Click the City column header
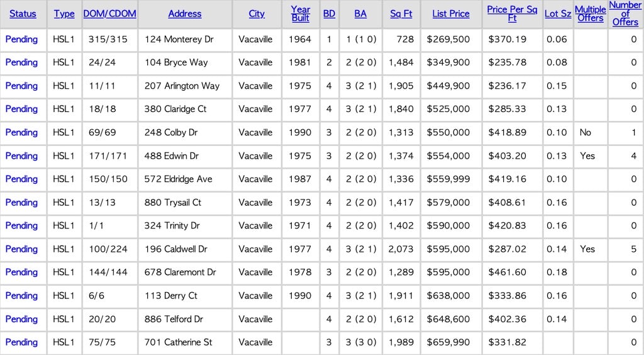Image resolution: width=644 pixels, height=355 pixels. pos(257,14)
